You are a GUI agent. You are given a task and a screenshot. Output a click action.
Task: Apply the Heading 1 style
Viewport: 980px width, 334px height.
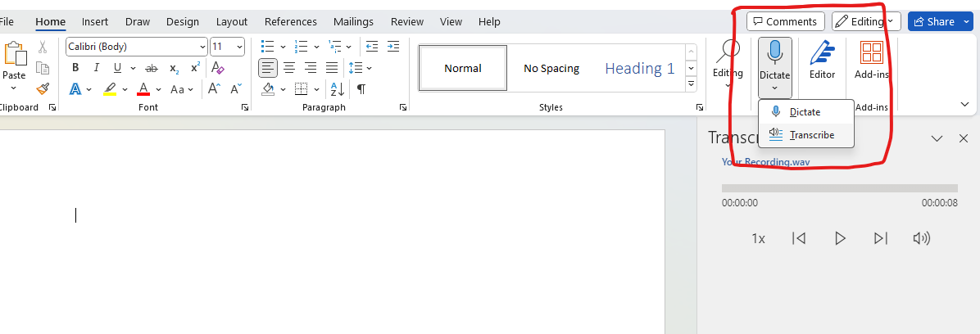[639, 68]
